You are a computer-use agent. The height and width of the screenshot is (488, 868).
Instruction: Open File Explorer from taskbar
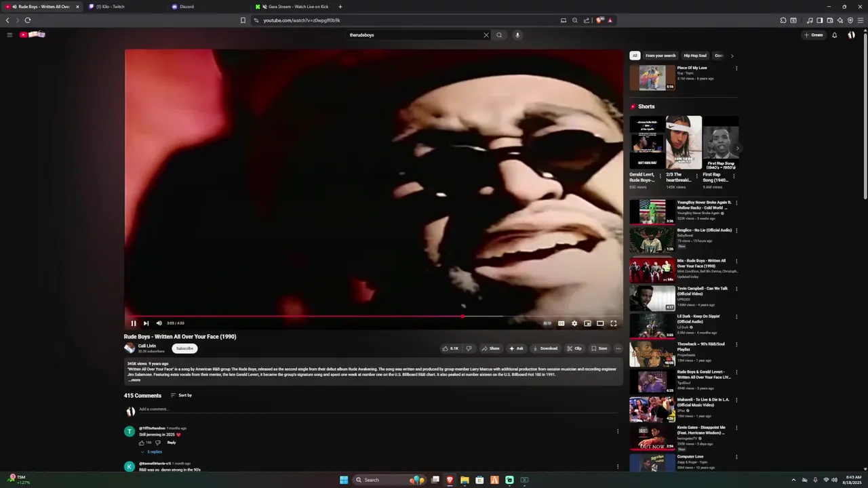[x=465, y=480]
